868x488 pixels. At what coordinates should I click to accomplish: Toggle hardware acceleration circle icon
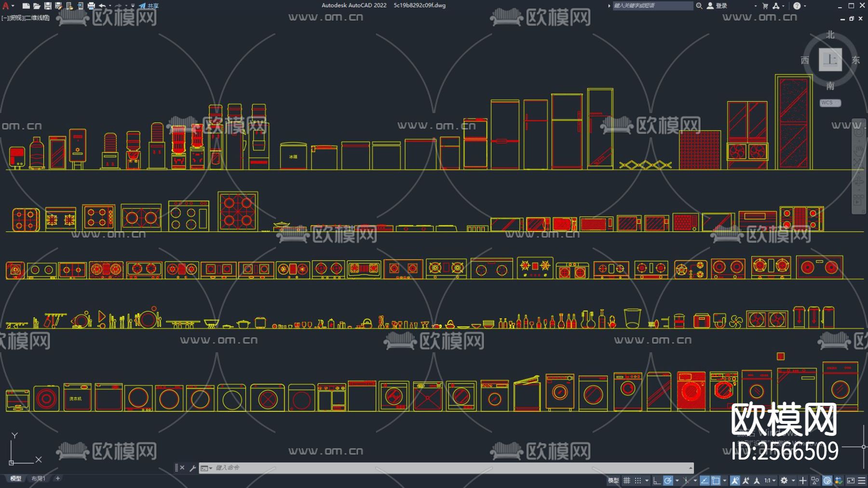point(827,480)
